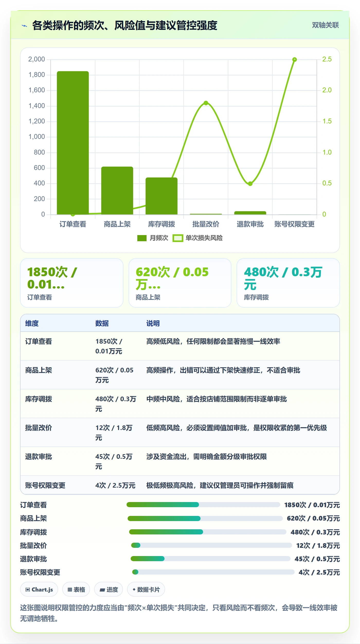The image size is (360, 644).
Task: Click the 订单查看 progress bar
Action: (203, 505)
